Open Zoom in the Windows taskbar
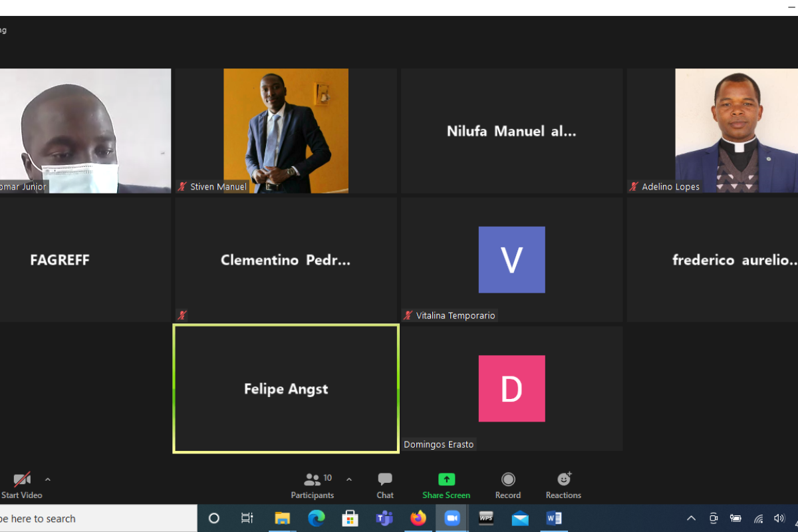This screenshot has width=798, height=532. [452, 518]
